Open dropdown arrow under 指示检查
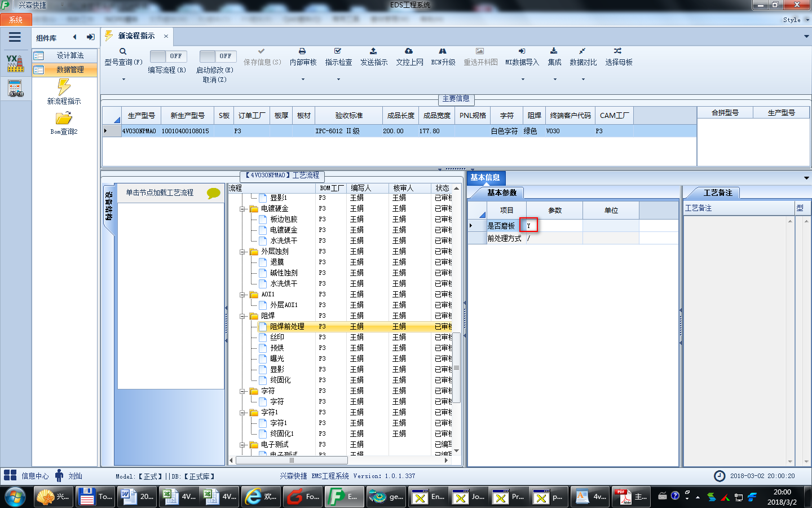The height and width of the screenshot is (508, 812). pyautogui.click(x=338, y=79)
